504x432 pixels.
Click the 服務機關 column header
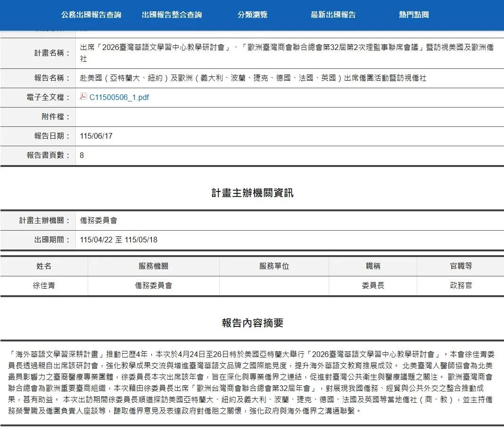point(153,266)
